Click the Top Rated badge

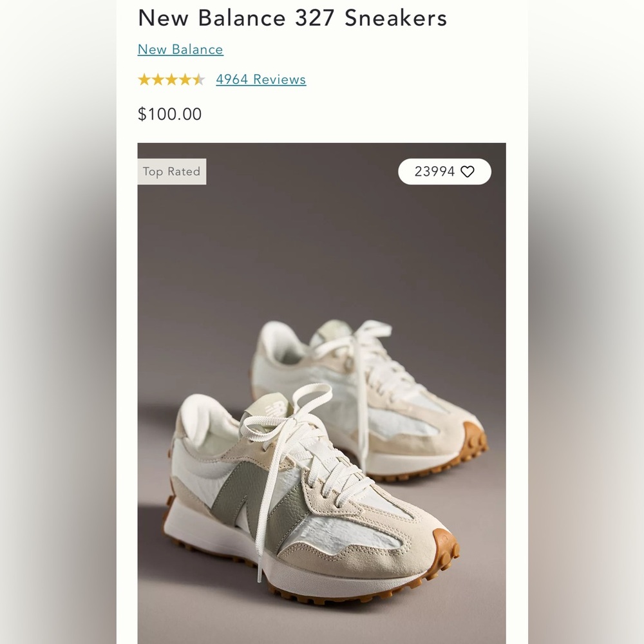pyautogui.click(x=171, y=171)
